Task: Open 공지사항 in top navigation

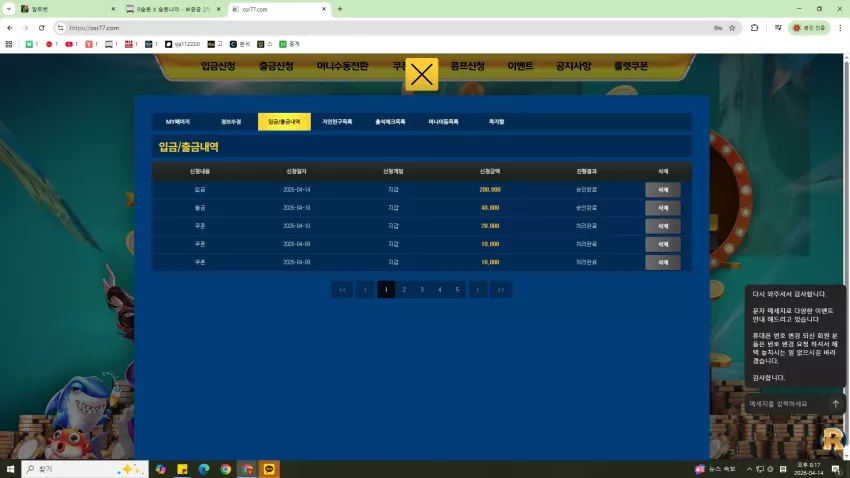Action: (573, 66)
